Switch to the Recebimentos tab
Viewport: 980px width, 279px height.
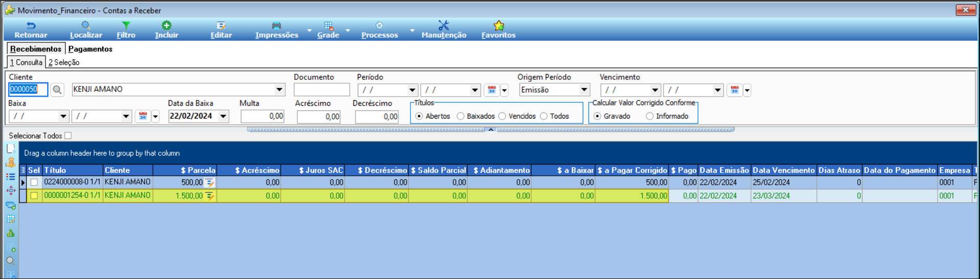36,49
